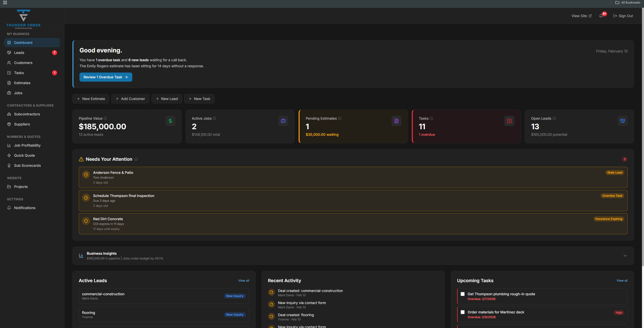This screenshot has height=328, width=644.
Task: Click the red badge showing 3 attention items
Action: click(x=625, y=159)
